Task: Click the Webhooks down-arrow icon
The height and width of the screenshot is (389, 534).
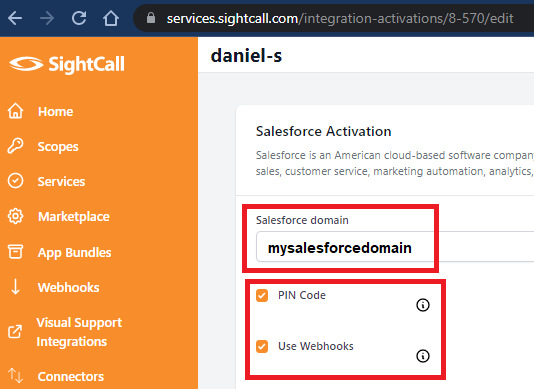Action: point(15,286)
